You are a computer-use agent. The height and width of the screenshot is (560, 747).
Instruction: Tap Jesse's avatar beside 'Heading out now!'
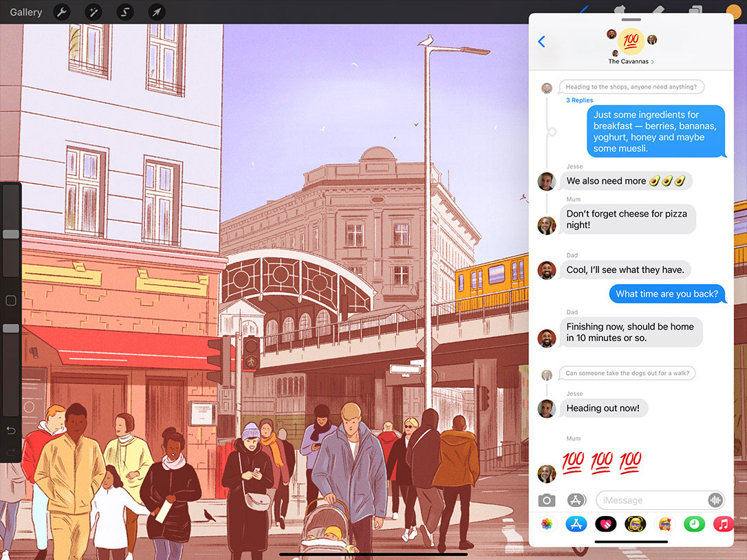click(546, 409)
